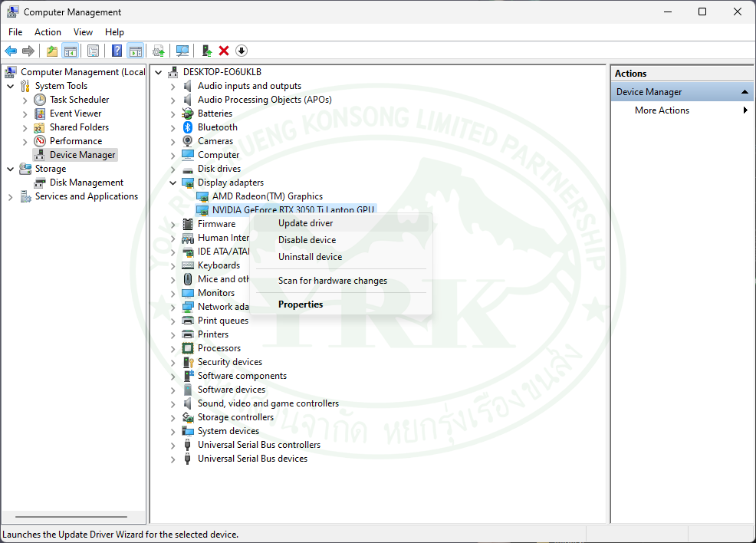The width and height of the screenshot is (756, 543).
Task: Select the Performance monitor icon
Action: pyautogui.click(x=40, y=141)
